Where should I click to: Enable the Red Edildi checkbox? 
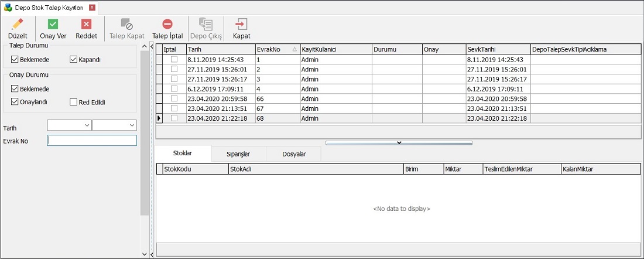tap(73, 102)
